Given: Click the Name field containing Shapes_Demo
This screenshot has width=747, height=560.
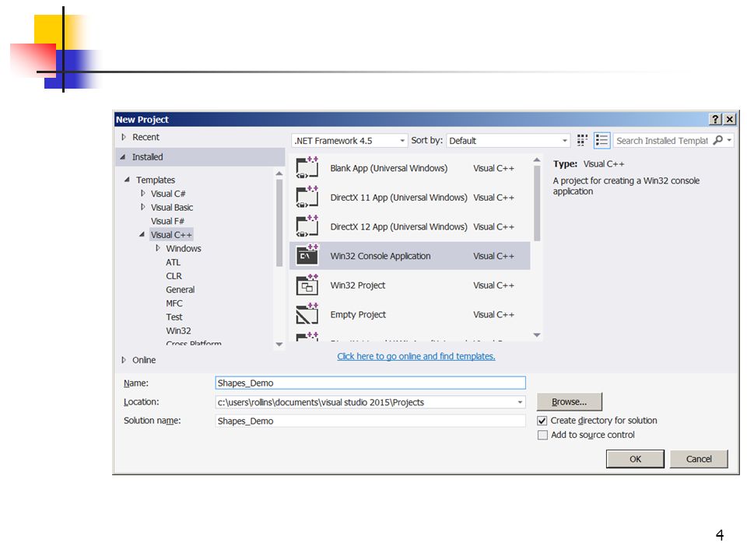Looking at the screenshot, I should point(370,383).
